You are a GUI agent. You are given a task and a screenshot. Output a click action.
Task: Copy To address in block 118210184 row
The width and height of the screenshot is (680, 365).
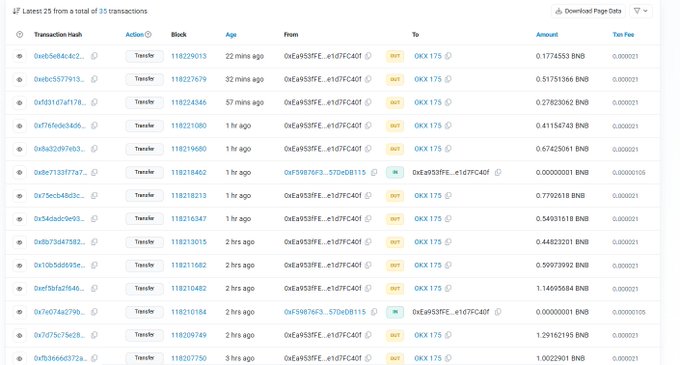click(498, 312)
